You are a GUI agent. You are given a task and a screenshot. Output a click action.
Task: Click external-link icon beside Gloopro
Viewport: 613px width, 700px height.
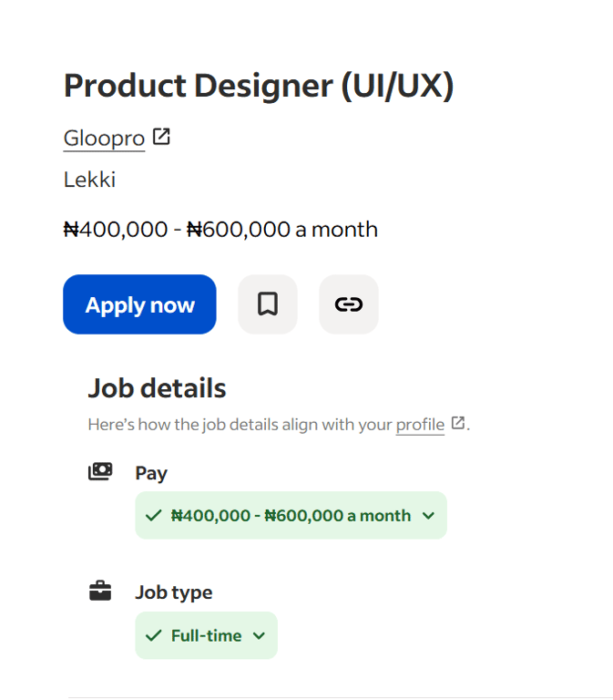point(161,137)
